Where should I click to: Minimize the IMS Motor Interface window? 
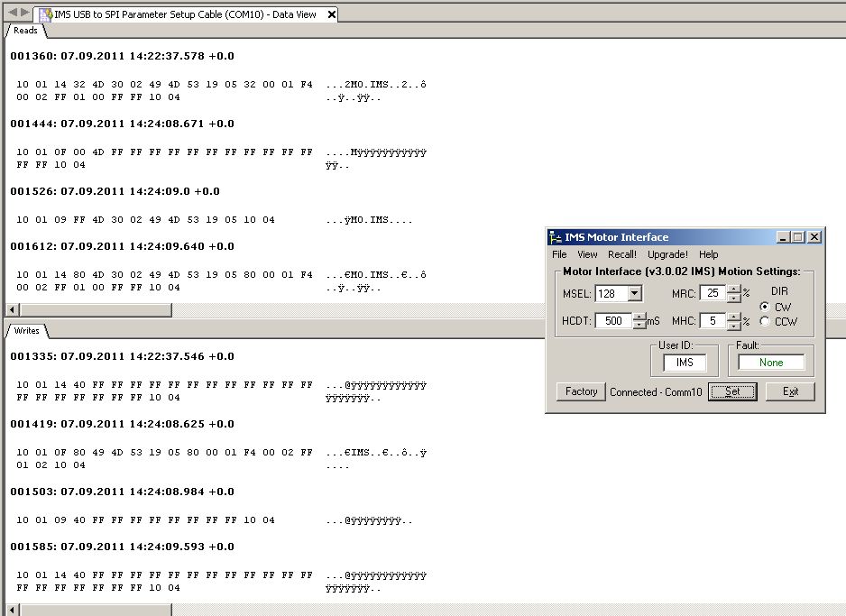coord(784,237)
